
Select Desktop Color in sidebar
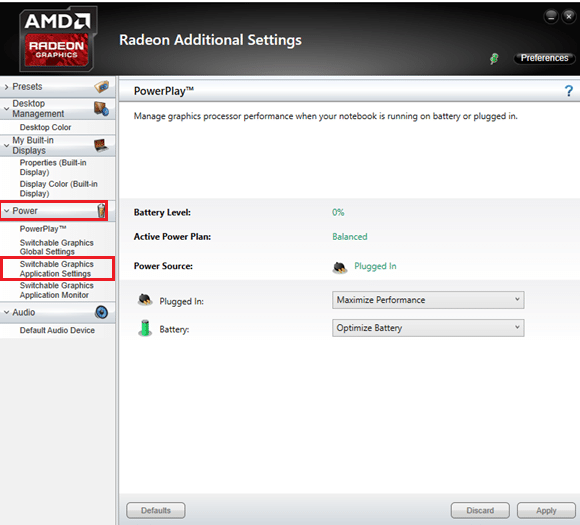coord(45,127)
